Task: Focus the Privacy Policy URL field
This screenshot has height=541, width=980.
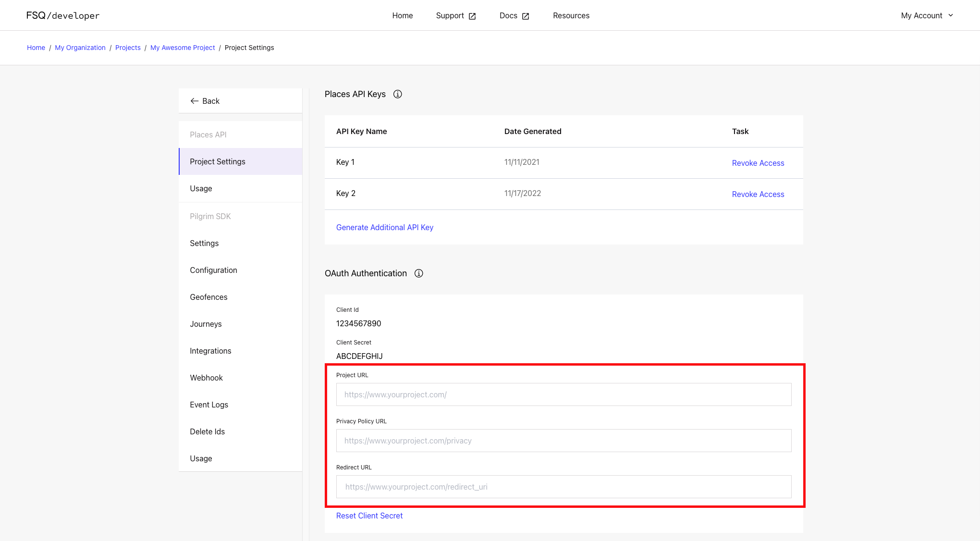Action: point(563,441)
